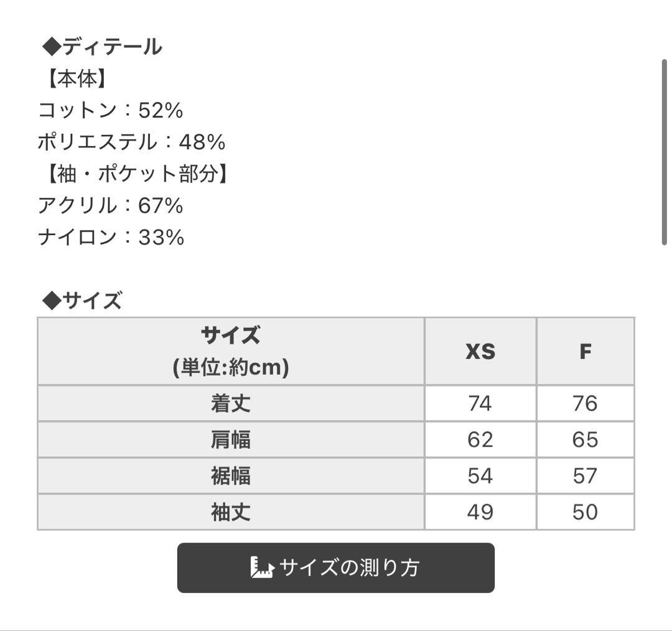Click the XS column header
Screen dimensions: 672x631
click(479, 351)
